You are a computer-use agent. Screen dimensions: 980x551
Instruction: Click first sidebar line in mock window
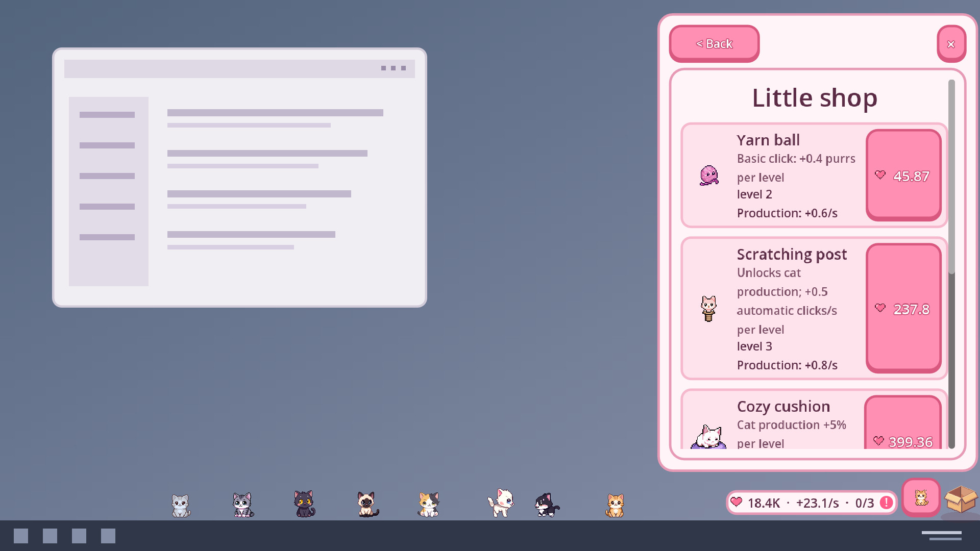pyautogui.click(x=107, y=115)
